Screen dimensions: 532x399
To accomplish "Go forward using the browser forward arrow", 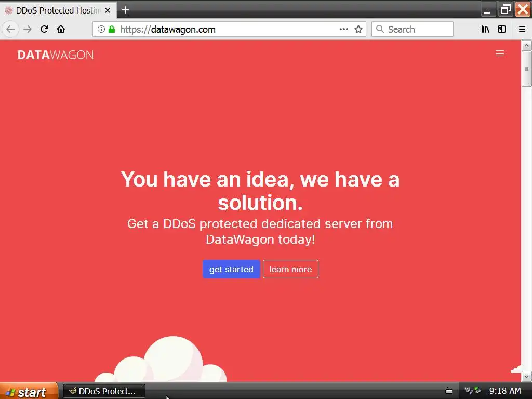I will coord(28,29).
